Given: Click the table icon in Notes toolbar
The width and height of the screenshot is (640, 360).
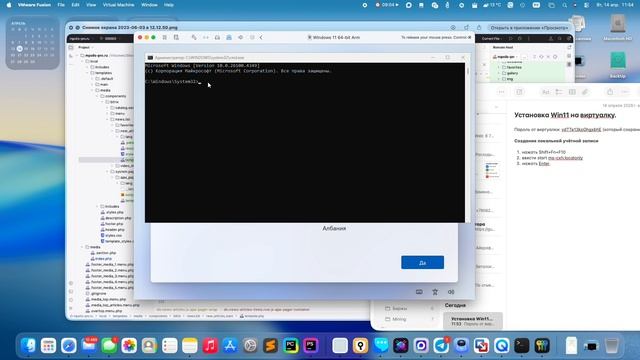Looking at the screenshot, I should tap(572, 92).
